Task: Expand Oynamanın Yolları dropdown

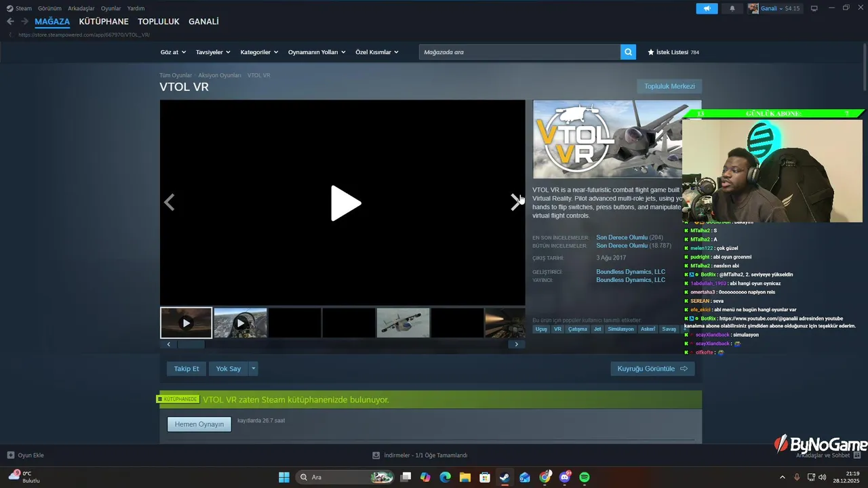Action: (x=317, y=52)
